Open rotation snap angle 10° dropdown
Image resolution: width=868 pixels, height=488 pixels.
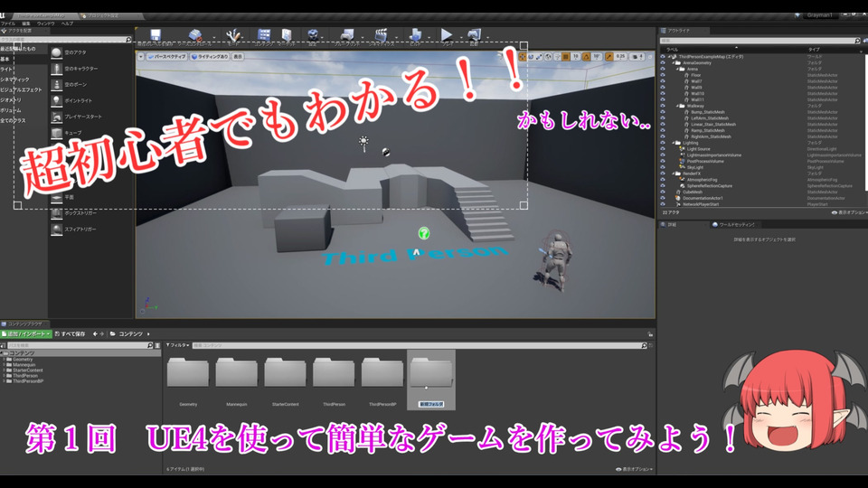point(597,56)
